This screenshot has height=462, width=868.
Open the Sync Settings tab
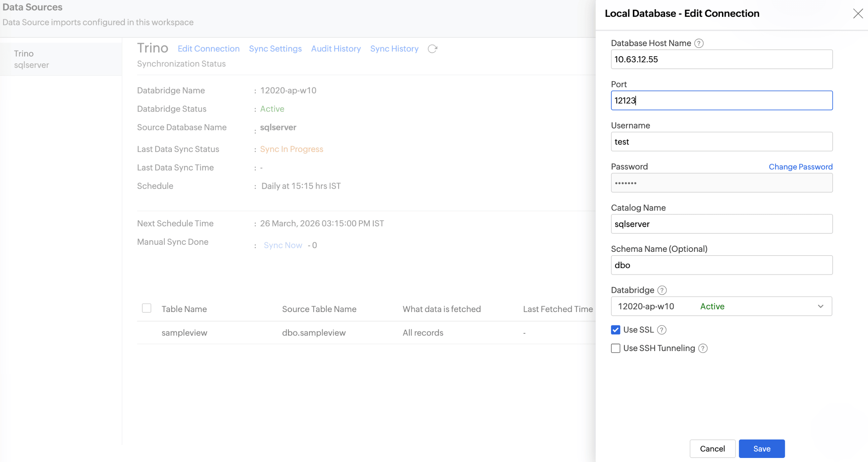(x=275, y=49)
